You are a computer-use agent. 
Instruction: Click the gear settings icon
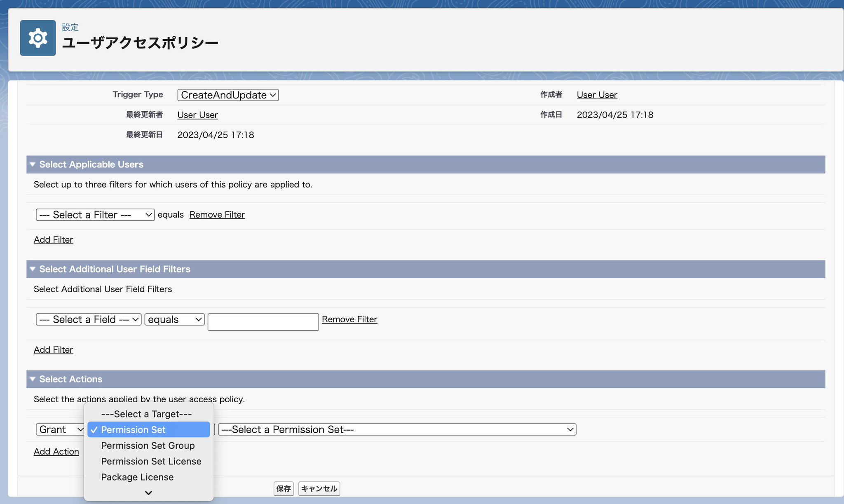[38, 38]
